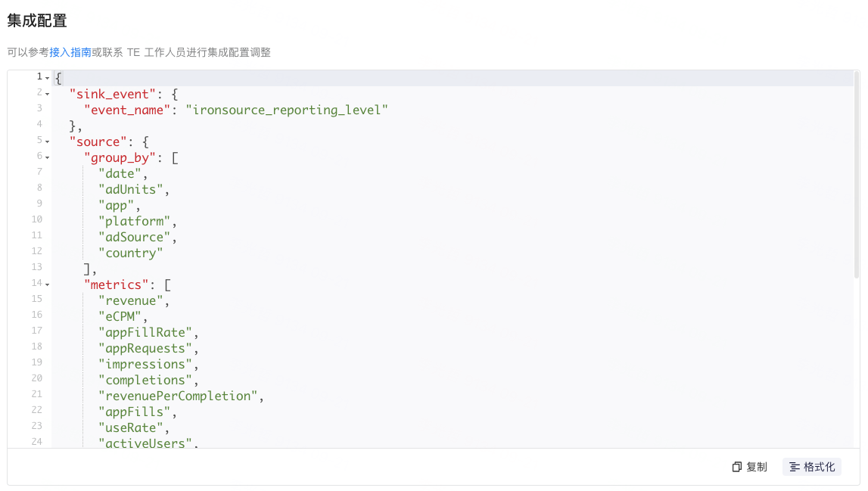
Task: Click the "country" entry in group_by
Action: [129, 253]
